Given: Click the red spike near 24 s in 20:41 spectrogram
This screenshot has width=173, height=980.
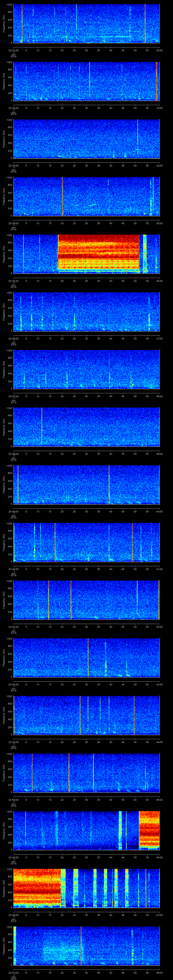Looking at the screenshot, I should pyautogui.click(x=71, y=600).
